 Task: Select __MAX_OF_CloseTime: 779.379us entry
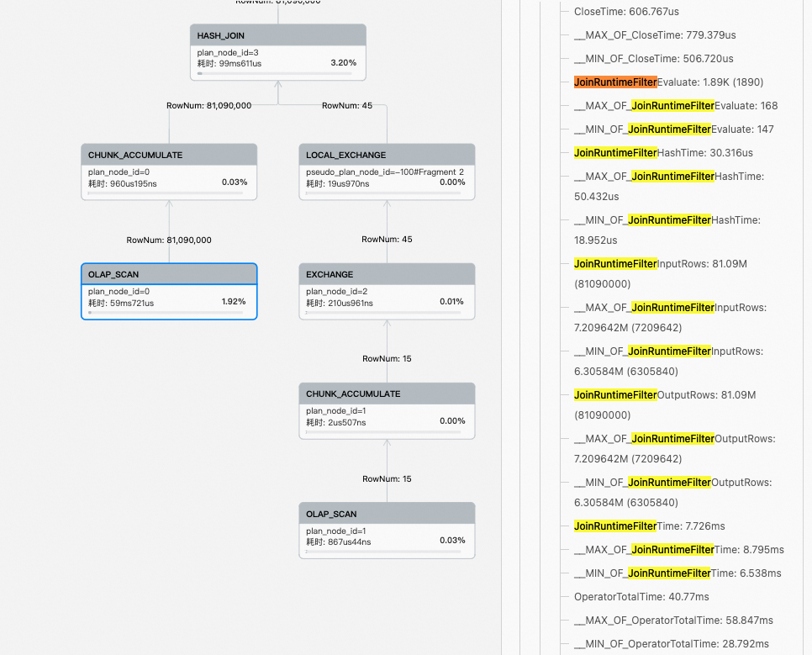click(655, 35)
